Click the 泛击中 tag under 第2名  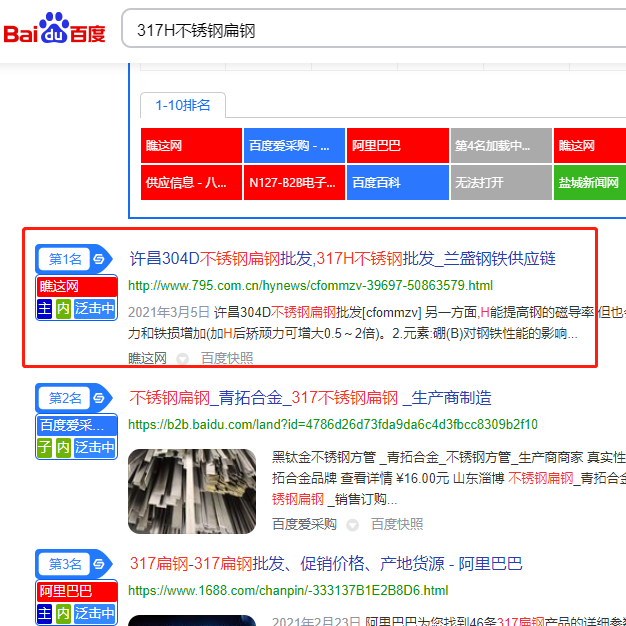point(95,448)
